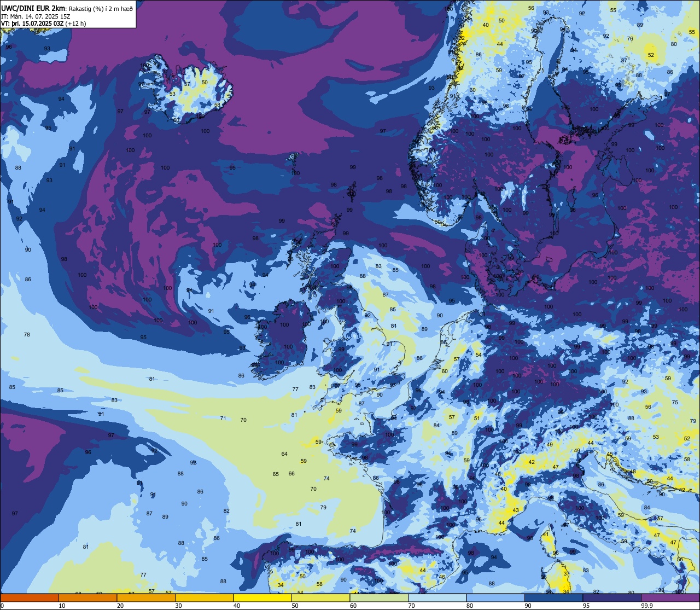
Task: Click the 'VT: Þri. 15.07.2025 03Z' line
Action: 32,24
